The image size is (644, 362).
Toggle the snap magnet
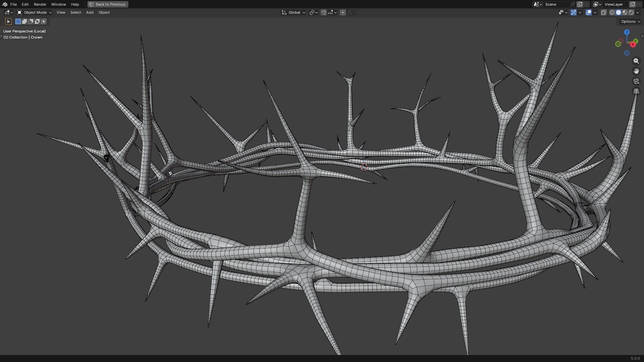click(323, 12)
